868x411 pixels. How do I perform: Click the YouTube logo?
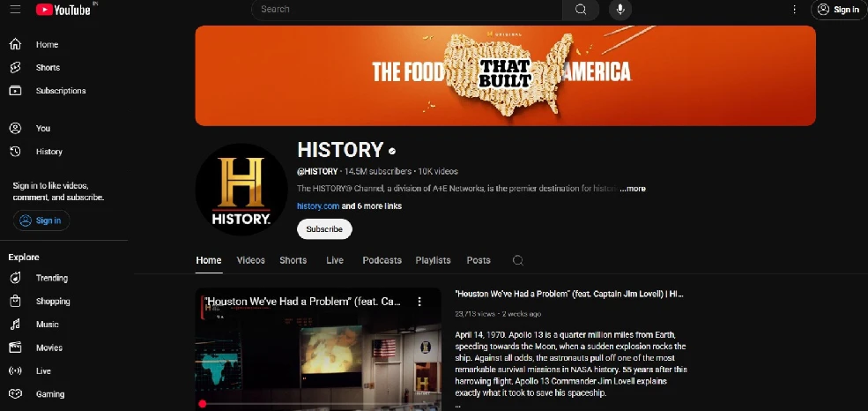coord(63,10)
